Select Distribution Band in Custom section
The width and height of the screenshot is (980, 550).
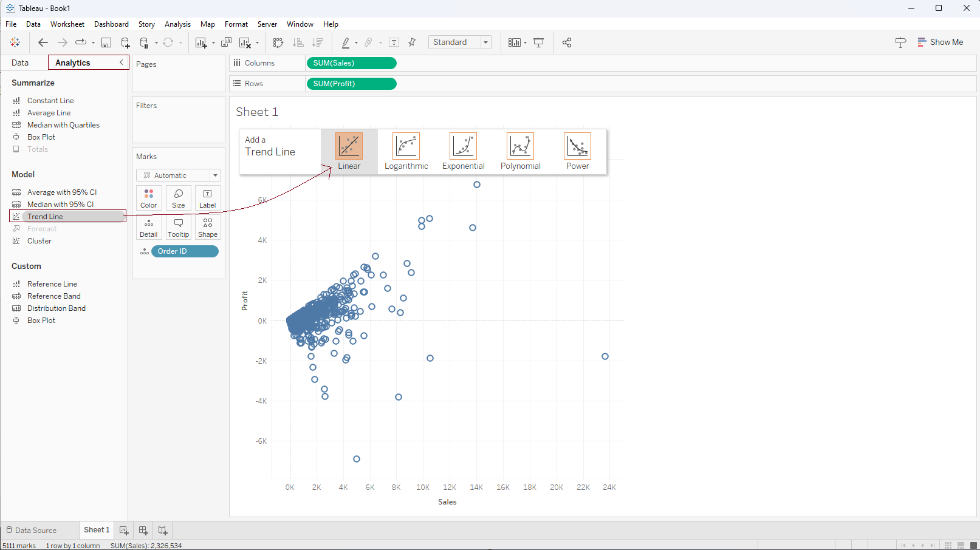click(57, 308)
